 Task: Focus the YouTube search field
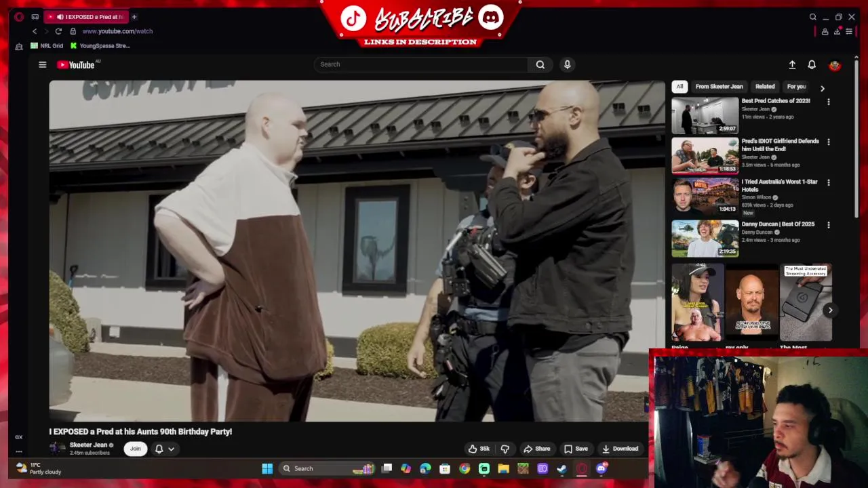pyautogui.click(x=420, y=64)
